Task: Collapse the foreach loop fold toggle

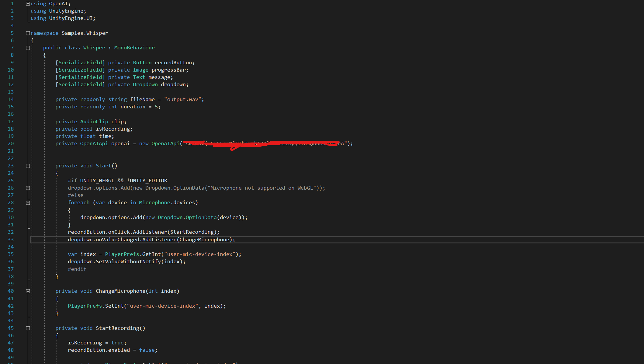Action: [x=28, y=203]
